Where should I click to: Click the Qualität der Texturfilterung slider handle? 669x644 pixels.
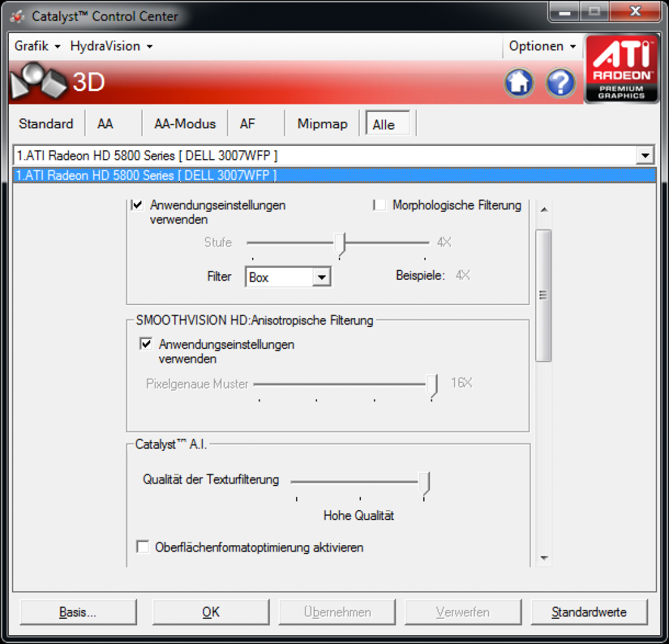[424, 484]
